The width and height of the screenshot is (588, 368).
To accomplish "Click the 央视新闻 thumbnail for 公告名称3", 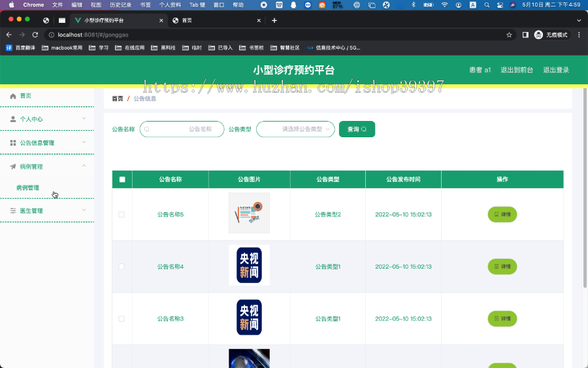I will click(249, 318).
